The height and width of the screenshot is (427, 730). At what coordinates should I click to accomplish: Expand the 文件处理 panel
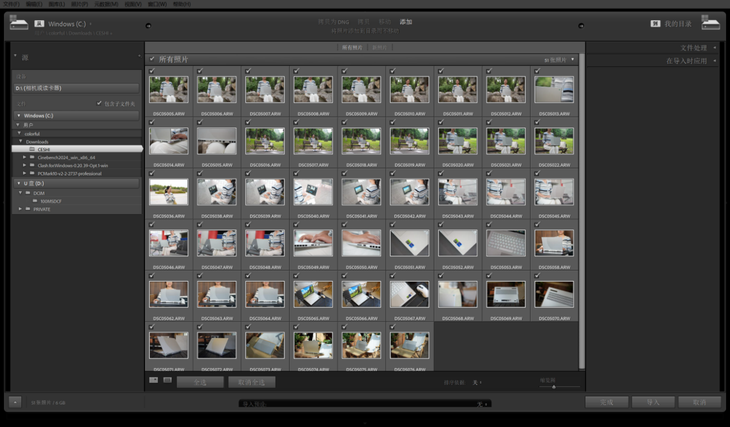694,48
